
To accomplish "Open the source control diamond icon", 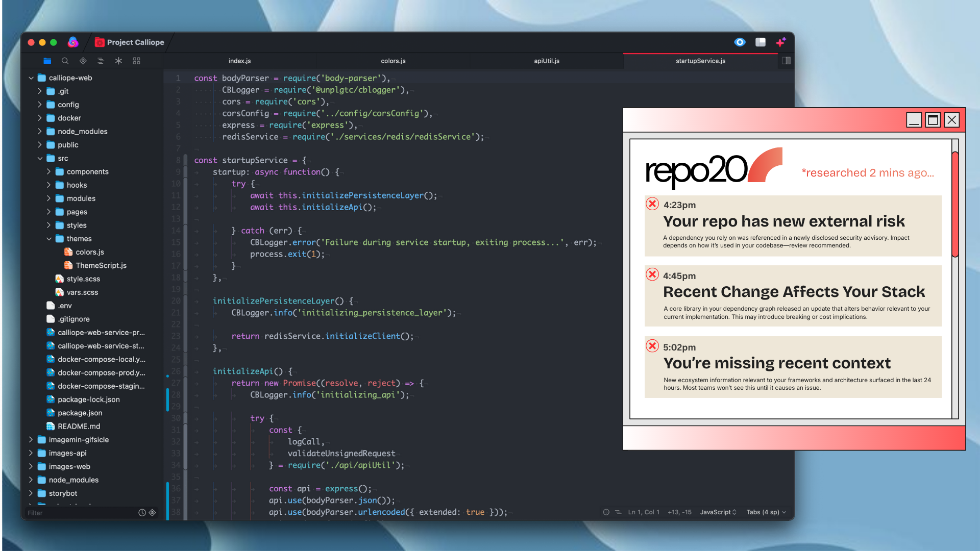I will [83, 61].
